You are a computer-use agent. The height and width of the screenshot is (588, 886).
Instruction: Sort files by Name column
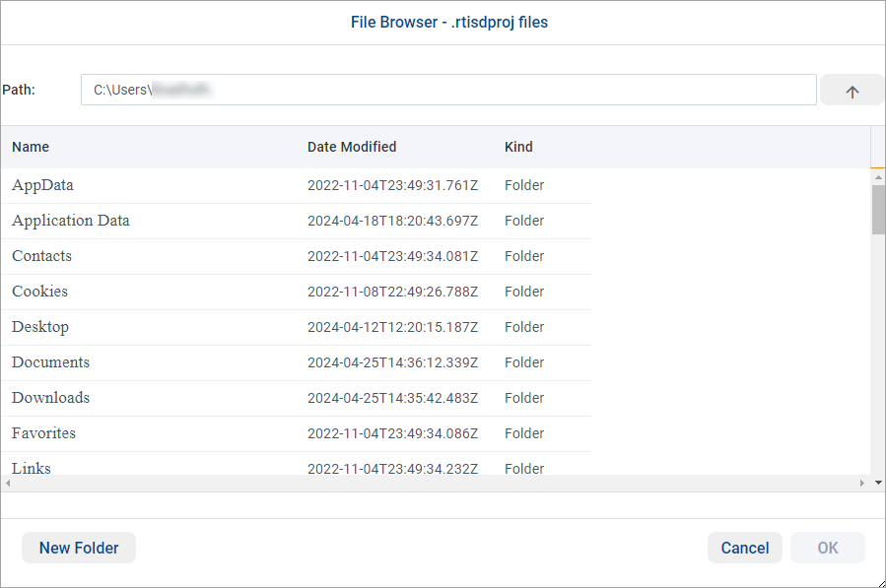[x=30, y=147]
